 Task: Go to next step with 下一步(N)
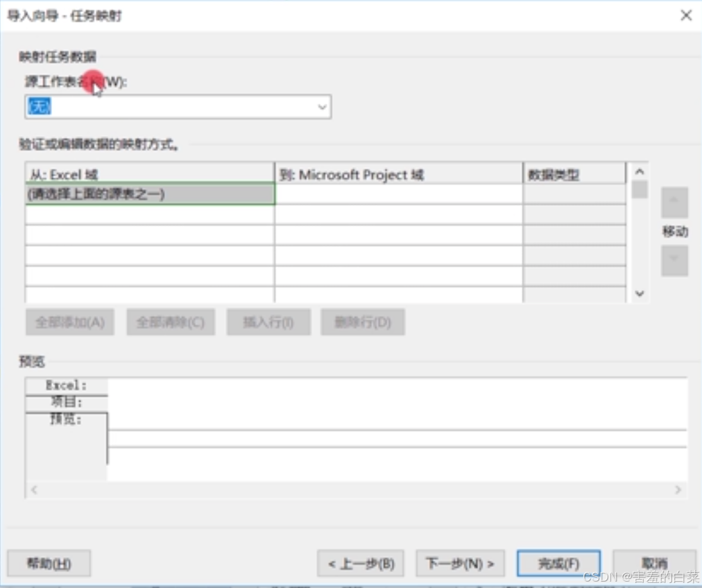tap(460, 563)
